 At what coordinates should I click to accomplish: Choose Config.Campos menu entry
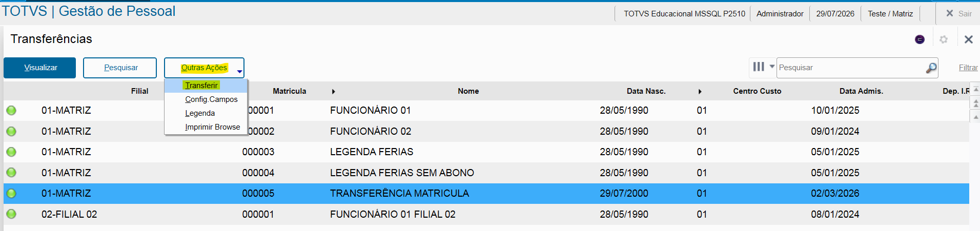click(x=211, y=99)
